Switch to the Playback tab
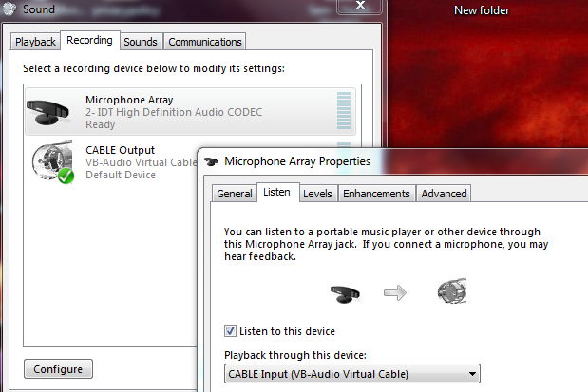Screen dimensions: 588x392 click(35, 42)
